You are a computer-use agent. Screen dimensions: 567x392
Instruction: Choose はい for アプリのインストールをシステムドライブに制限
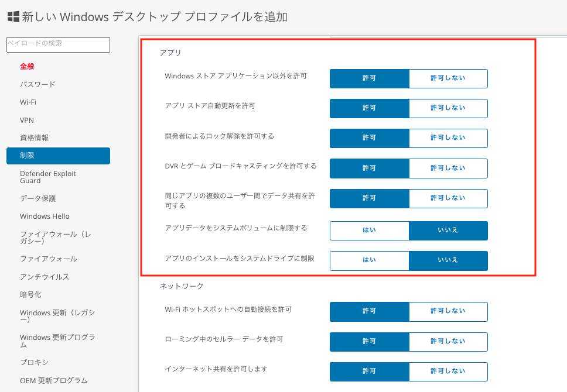pyautogui.click(x=369, y=260)
